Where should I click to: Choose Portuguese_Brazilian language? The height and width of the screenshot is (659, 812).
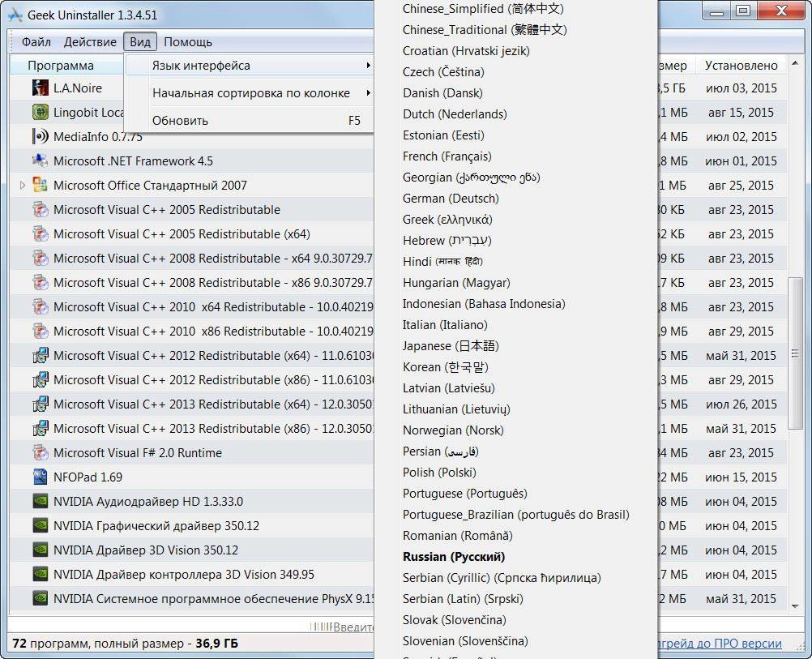pos(515,515)
